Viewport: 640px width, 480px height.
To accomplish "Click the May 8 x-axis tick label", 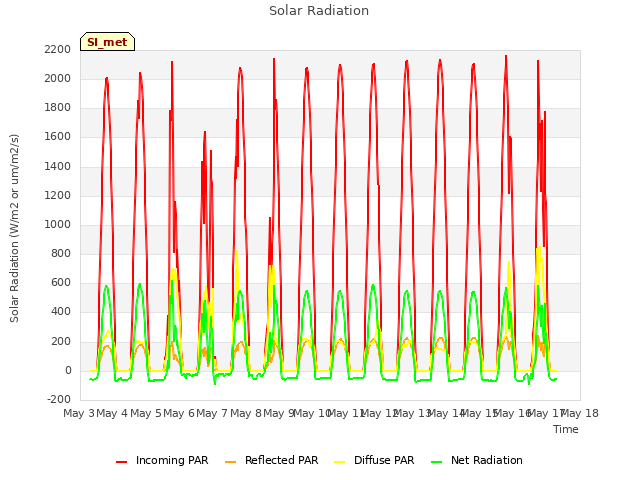I will (x=245, y=413).
